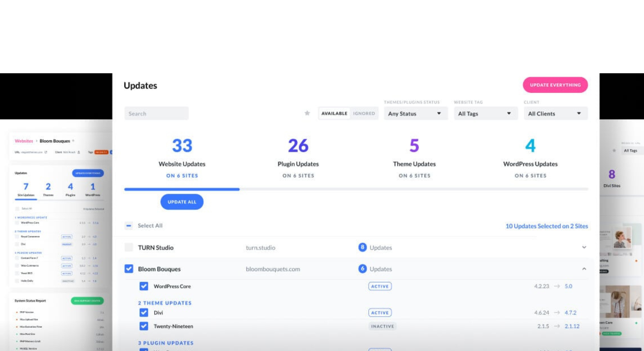
Task: Check the TURN Studio checkbox
Action: click(129, 247)
